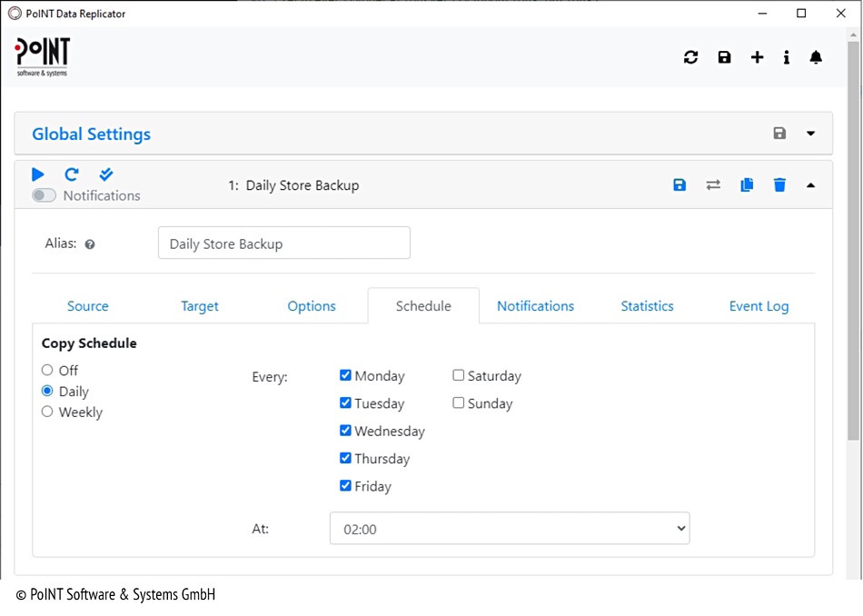The height and width of the screenshot is (616, 863).
Task: Uncheck the Thursday checkbox
Action: click(x=345, y=458)
